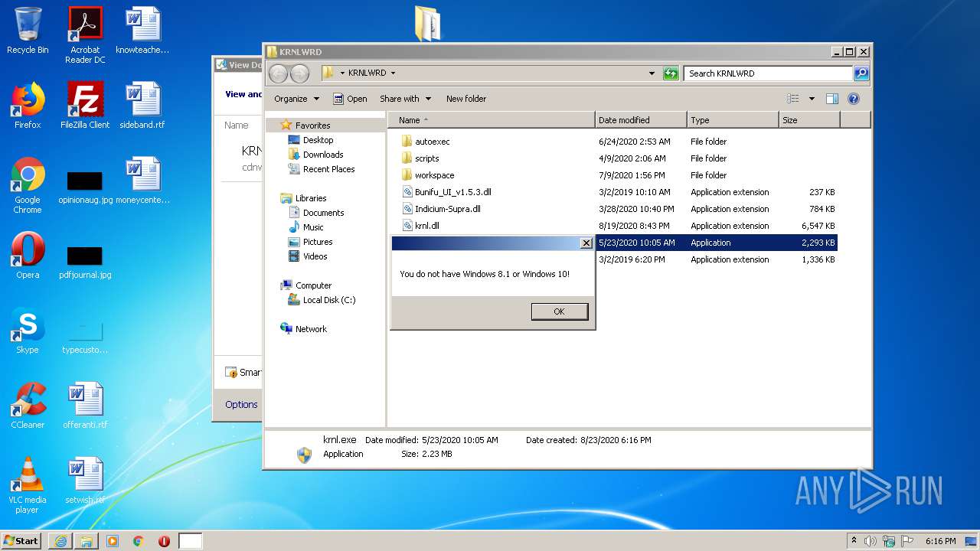Open Explorer help
Viewport: 980px width, 551px height.
[854, 99]
